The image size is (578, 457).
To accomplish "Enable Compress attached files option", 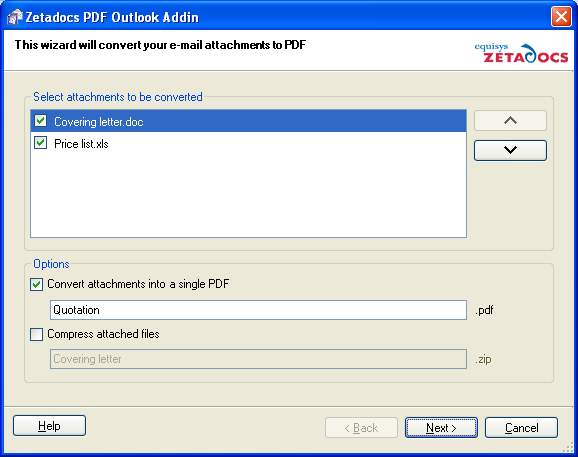I will point(36,334).
